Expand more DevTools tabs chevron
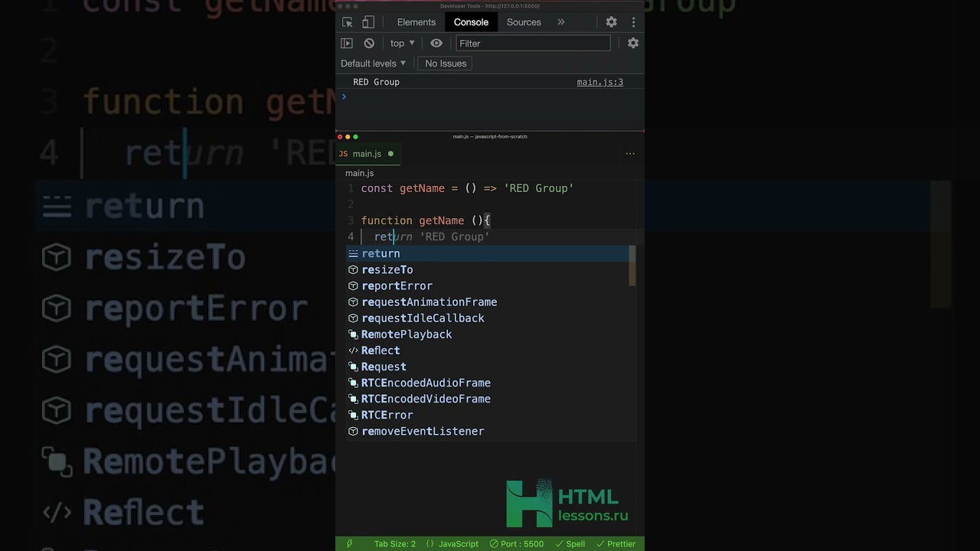Image resolution: width=980 pixels, height=551 pixels. pyautogui.click(x=561, y=22)
